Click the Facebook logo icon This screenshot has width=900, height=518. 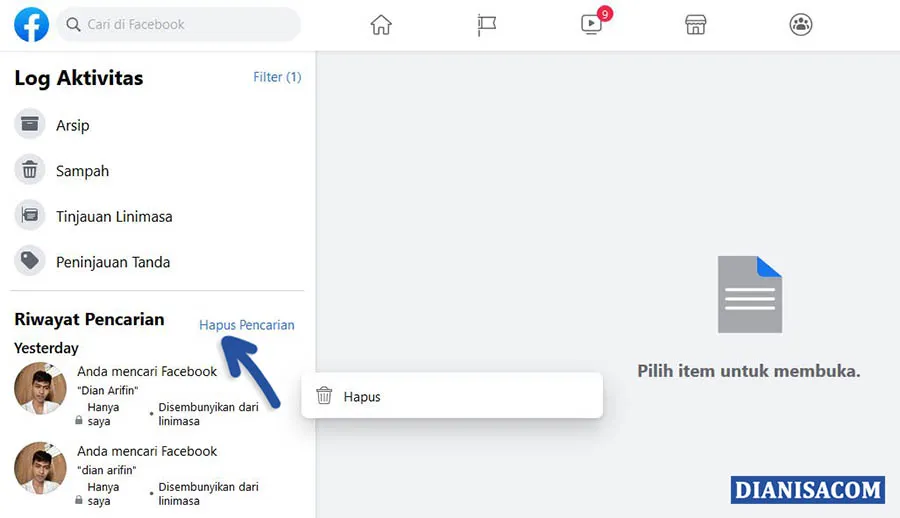[x=32, y=25]
